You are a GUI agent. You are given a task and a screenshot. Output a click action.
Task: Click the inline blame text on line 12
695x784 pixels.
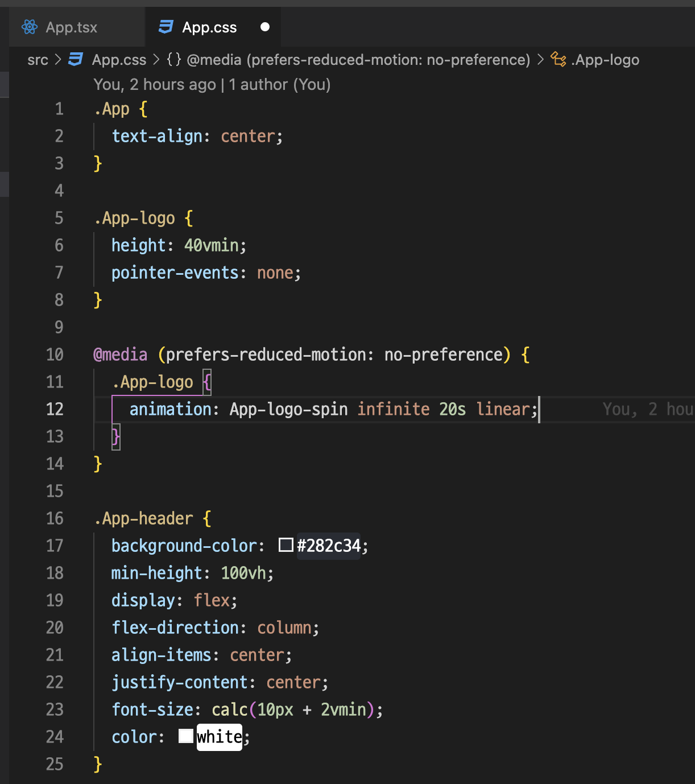click(648, 409)
